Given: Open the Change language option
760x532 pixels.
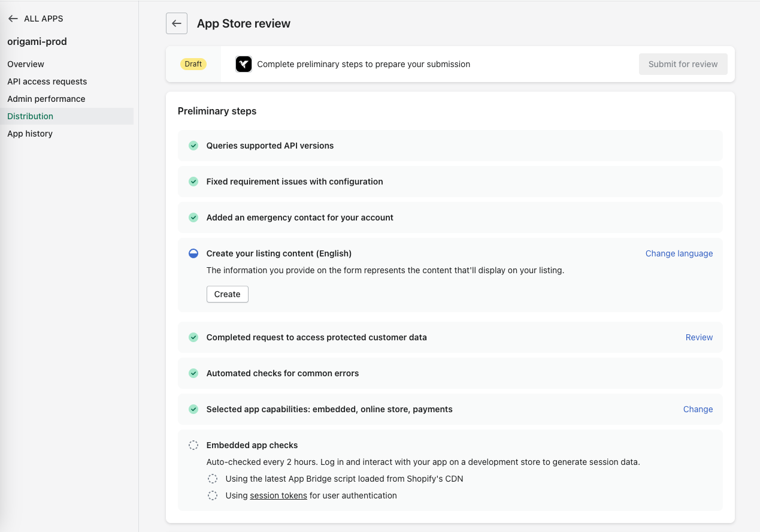Looking at the screenshot, I should point(679,253).
